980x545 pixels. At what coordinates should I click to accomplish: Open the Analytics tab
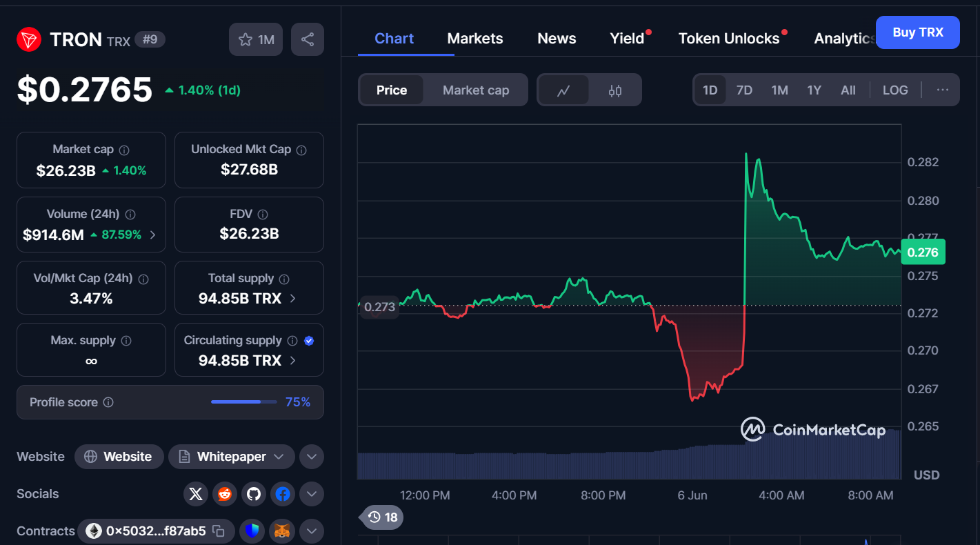(x=845, y=39)
